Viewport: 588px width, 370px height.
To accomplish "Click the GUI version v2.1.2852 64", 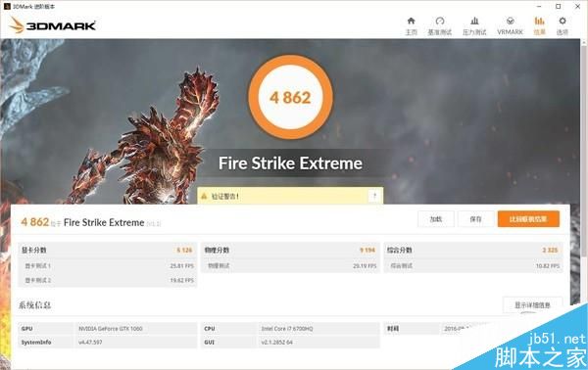I will [276, 343].
